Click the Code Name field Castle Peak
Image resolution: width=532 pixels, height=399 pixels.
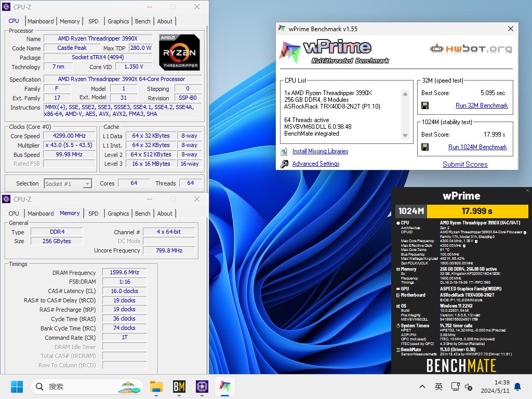pos(72,48)
